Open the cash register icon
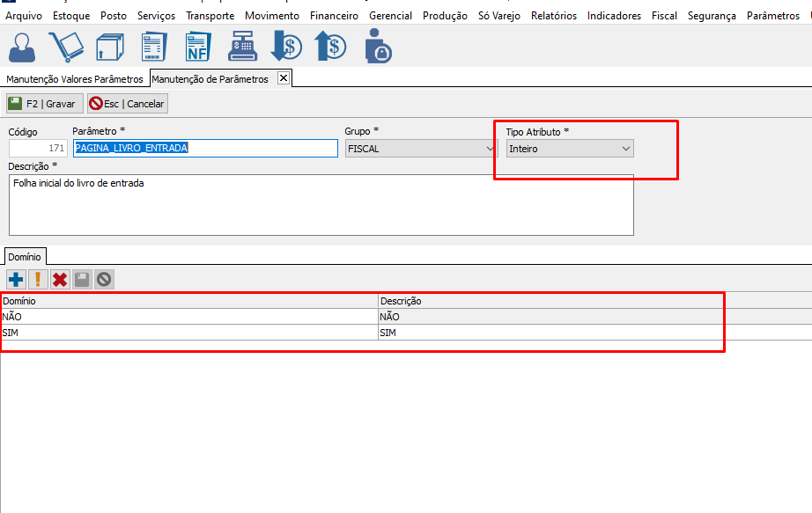 242,46
